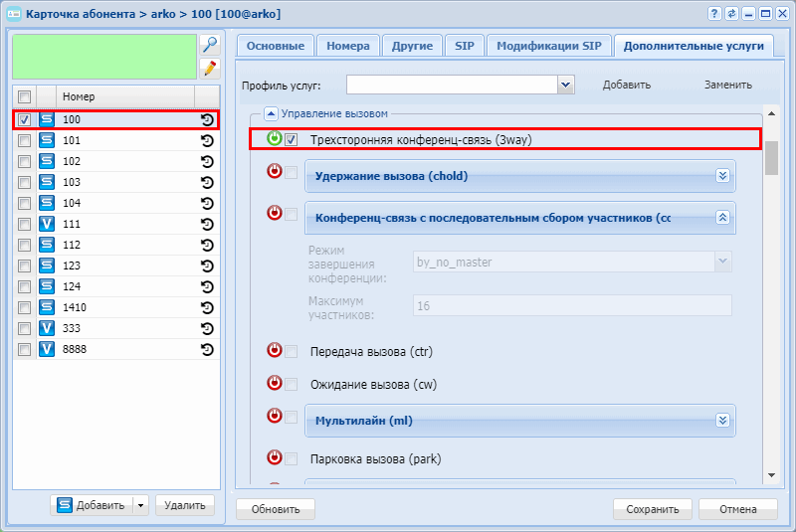Image resolution: width=796 pixels, height=532 pixels.
Task: Click the history icon for number 8888
Action: pyautogui.click(x=207, y=349)
